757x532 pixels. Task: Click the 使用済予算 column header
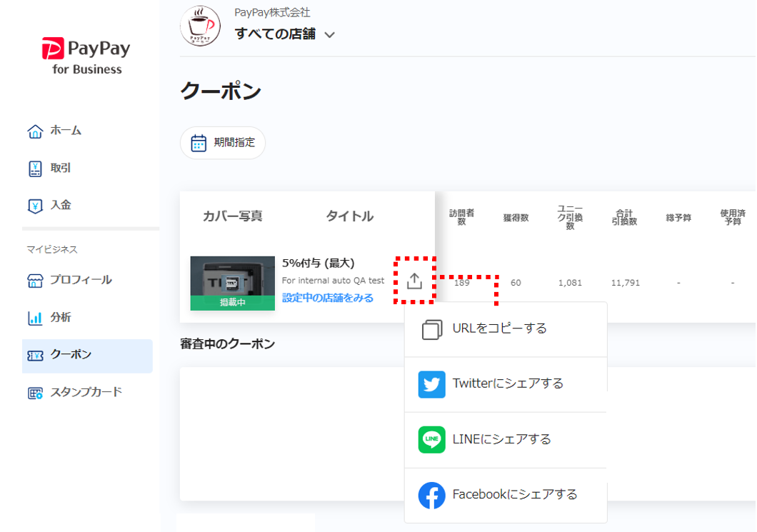(733, 217)
